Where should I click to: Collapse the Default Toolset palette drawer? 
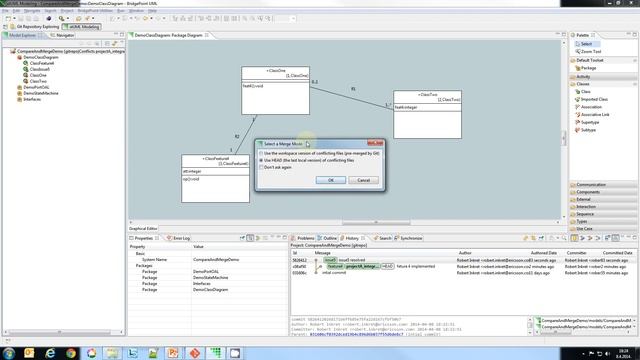click(x=603, y=60)
